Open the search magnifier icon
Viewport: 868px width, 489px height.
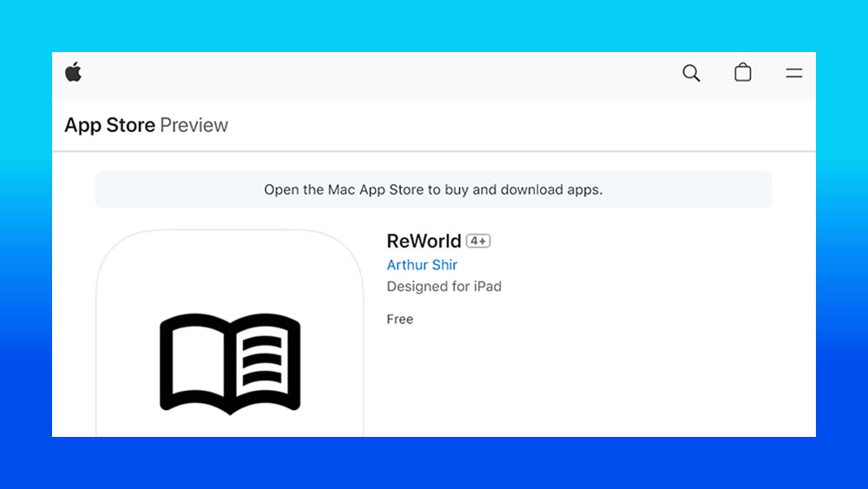click(x=691, y=73)
